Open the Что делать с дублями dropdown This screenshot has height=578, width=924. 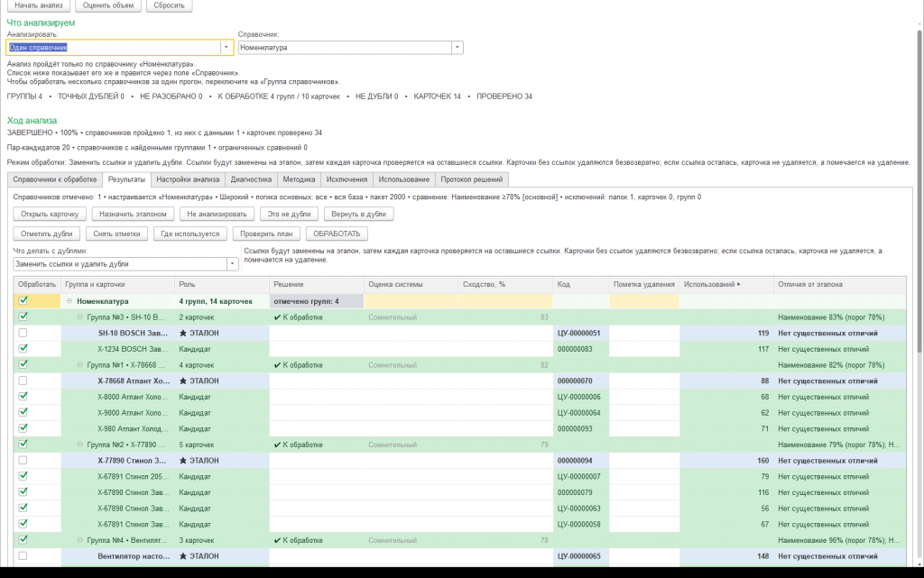coord(232,264)
